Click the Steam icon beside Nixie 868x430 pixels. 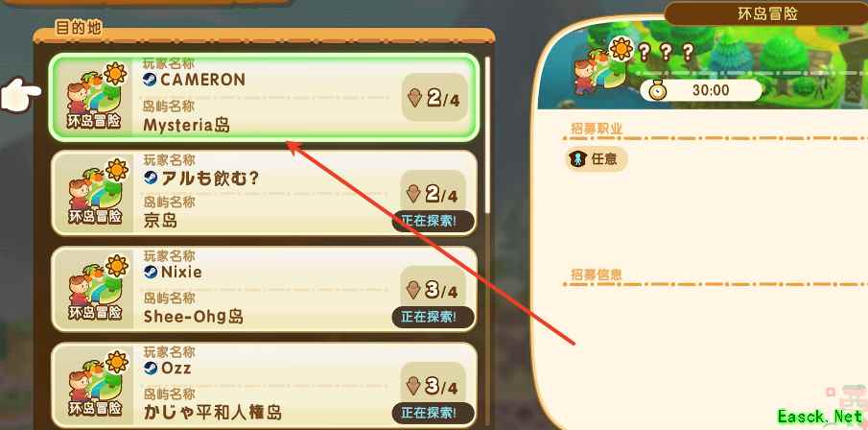click(150, 272)
